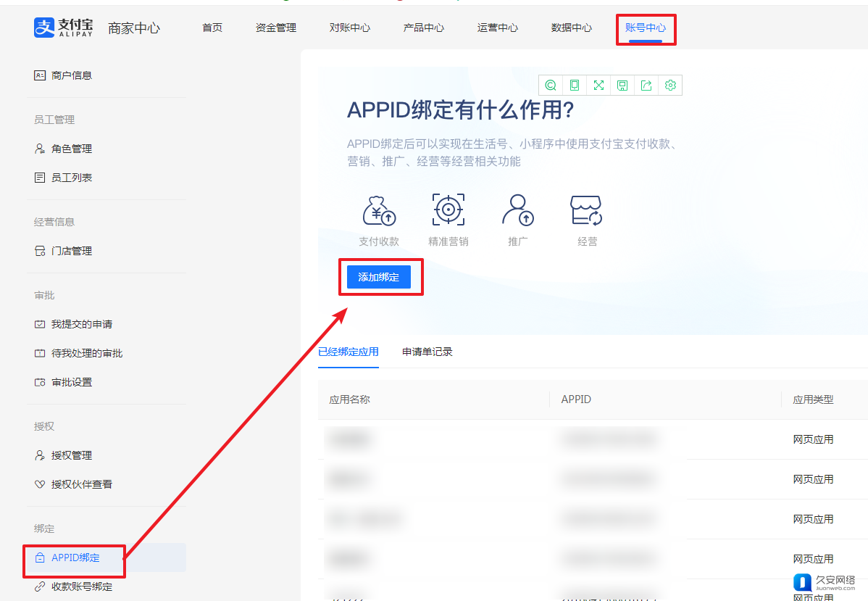Switch to the 申请单记录 tab

click(x=427, y=352)
